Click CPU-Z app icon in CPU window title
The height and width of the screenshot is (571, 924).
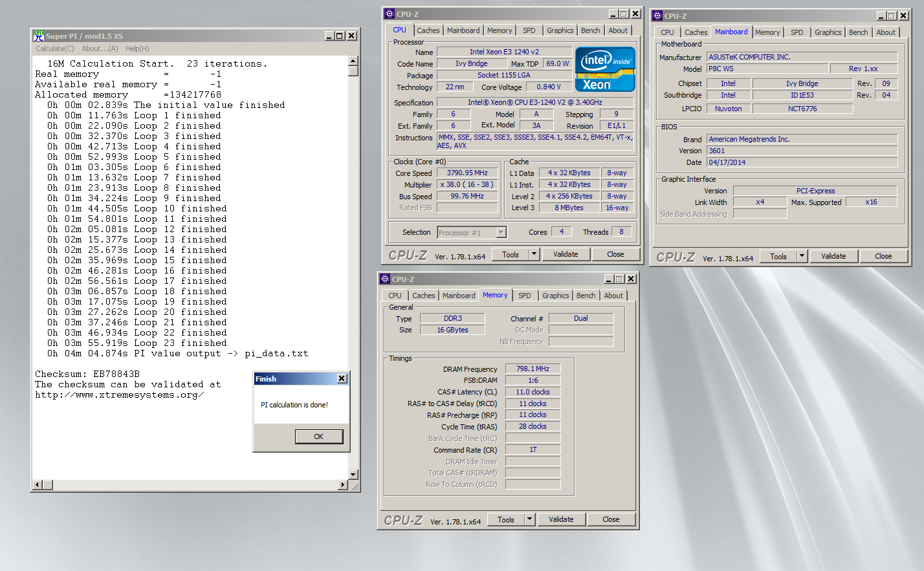coord(389,14)
